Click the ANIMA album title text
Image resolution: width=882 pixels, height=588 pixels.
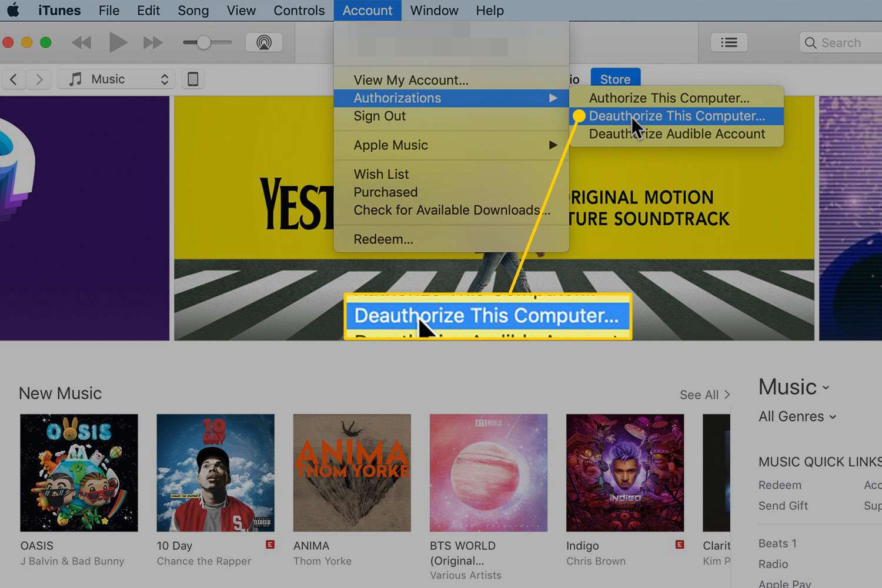tap(311, 546)
